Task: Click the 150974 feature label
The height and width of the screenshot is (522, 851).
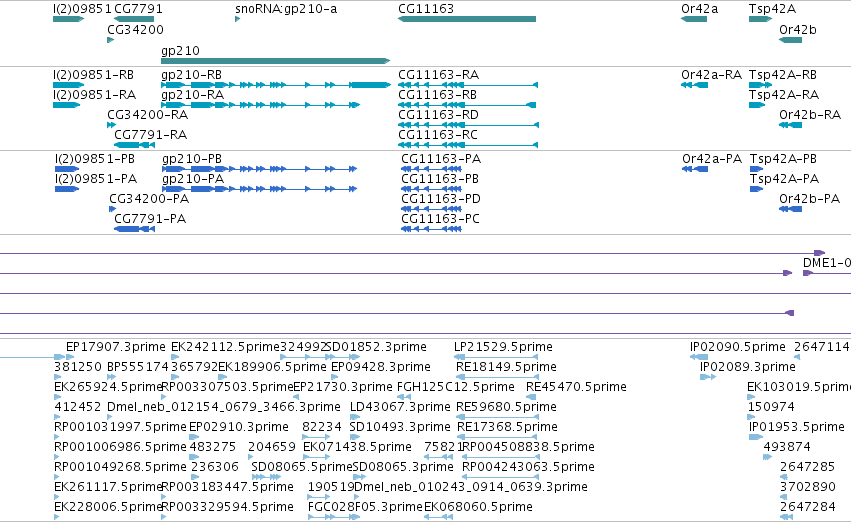Action: pos(771,407)
